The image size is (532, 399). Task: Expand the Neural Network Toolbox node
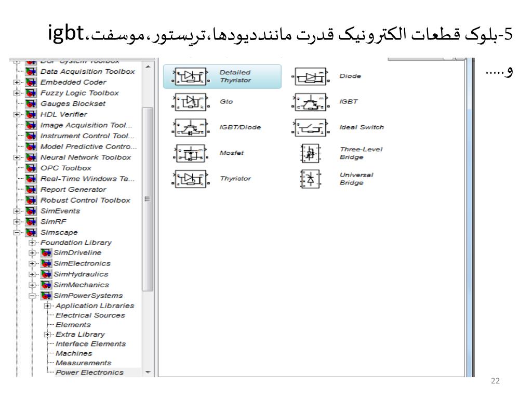click(17, 157)
